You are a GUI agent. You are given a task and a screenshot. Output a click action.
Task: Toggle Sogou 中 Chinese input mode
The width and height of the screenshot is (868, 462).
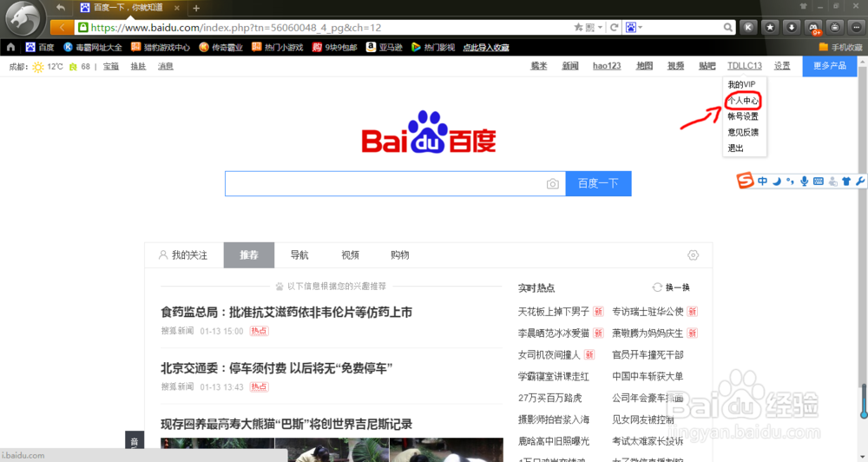pyautogui.click(x=763, y=181)
